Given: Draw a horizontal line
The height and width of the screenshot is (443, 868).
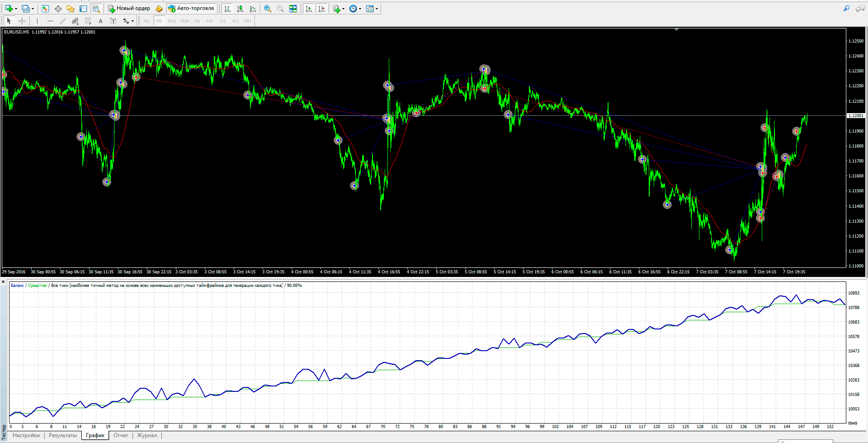Looking at the screenshot, I should [50, 21].
